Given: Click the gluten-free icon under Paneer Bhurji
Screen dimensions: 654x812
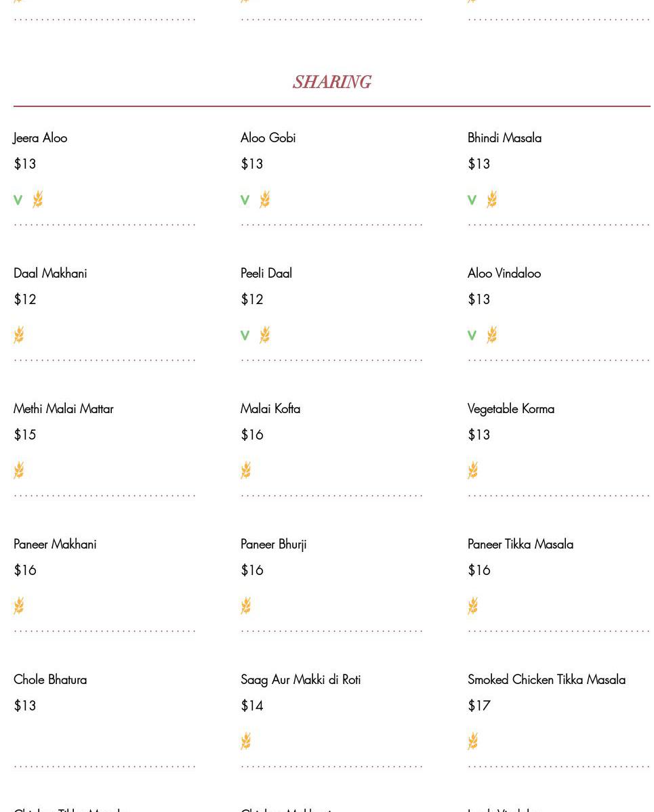Looking at the screenshot, I should [x=246, y=605].
